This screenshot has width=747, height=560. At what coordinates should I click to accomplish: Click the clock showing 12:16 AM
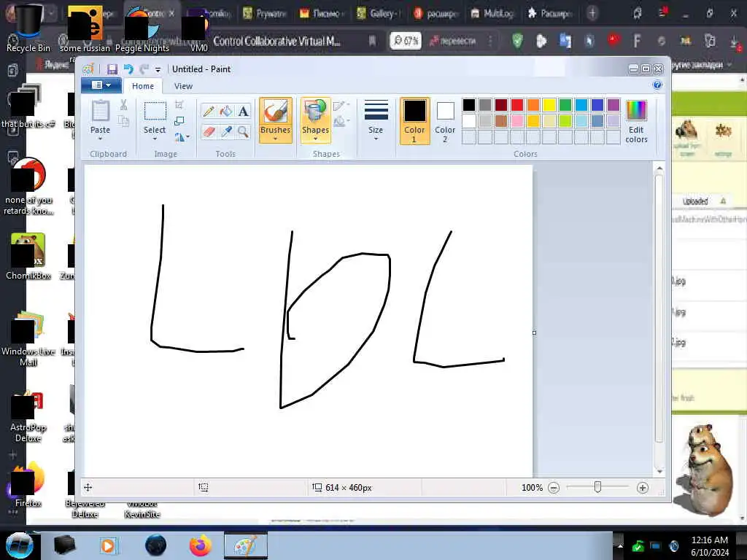point(709,540)
